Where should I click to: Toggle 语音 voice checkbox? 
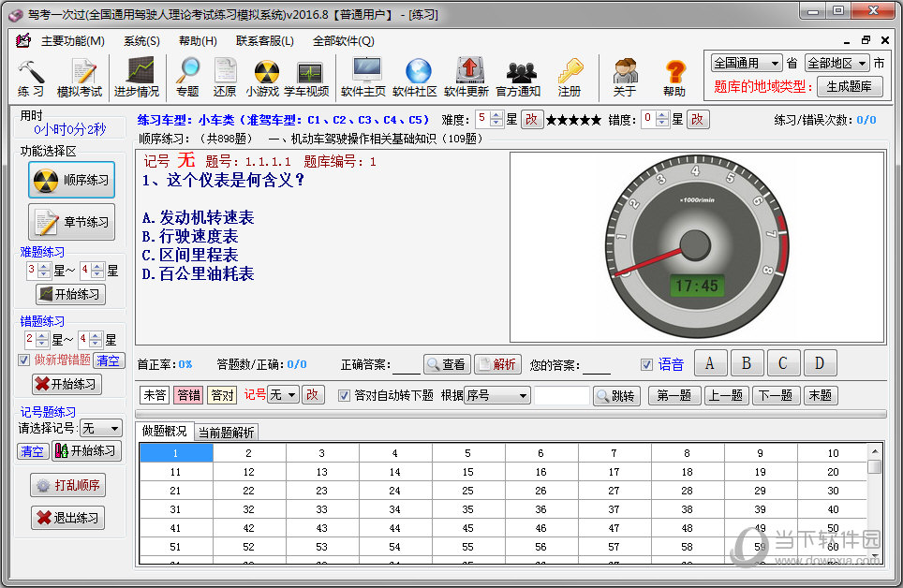[646, 364]
